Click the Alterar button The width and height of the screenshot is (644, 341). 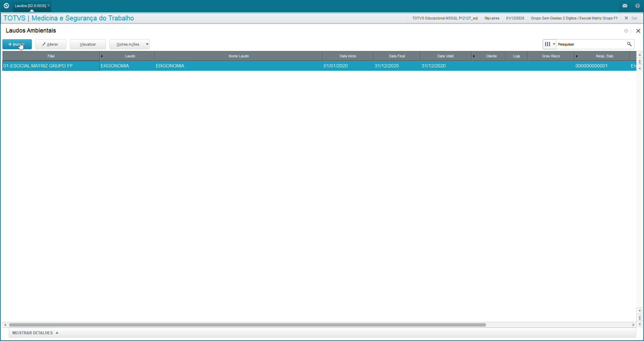[x=51, y=44]
